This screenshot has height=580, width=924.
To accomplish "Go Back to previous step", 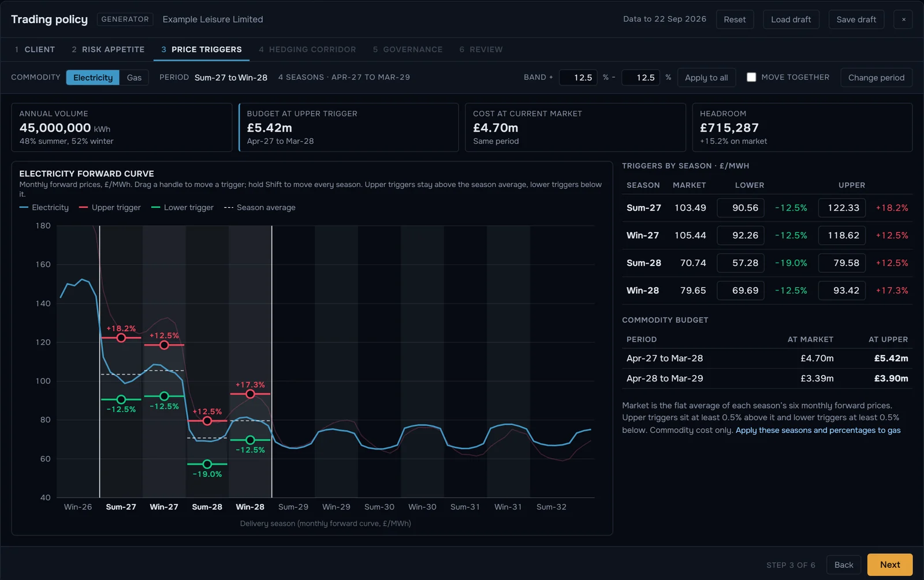I will (844, 564).
